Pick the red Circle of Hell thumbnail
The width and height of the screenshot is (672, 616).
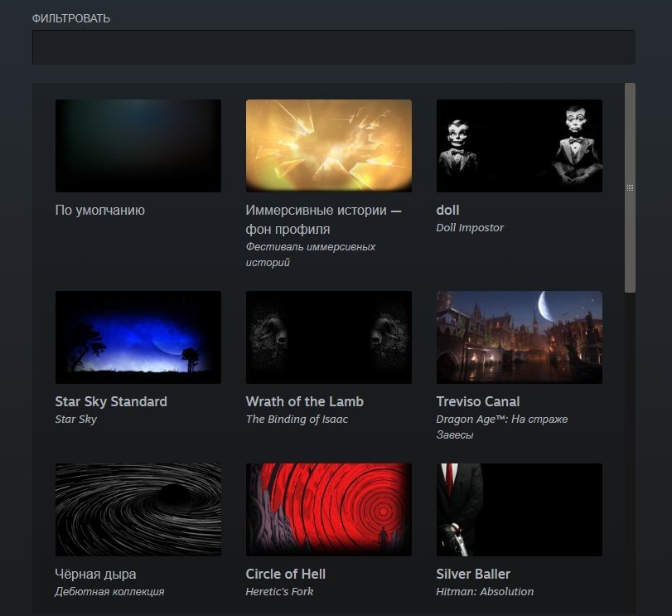(329, 510)
